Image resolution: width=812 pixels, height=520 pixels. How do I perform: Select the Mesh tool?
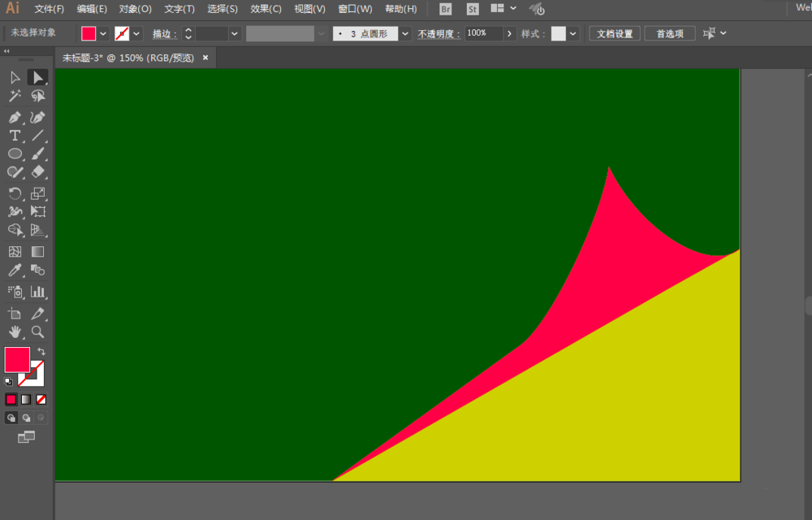(15, 252)
